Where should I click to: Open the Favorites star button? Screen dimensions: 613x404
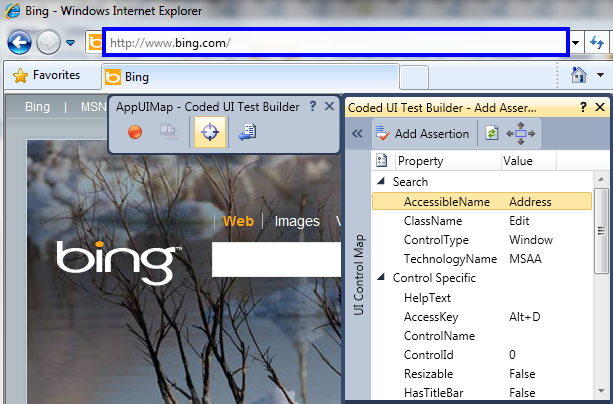click(47, 75)
